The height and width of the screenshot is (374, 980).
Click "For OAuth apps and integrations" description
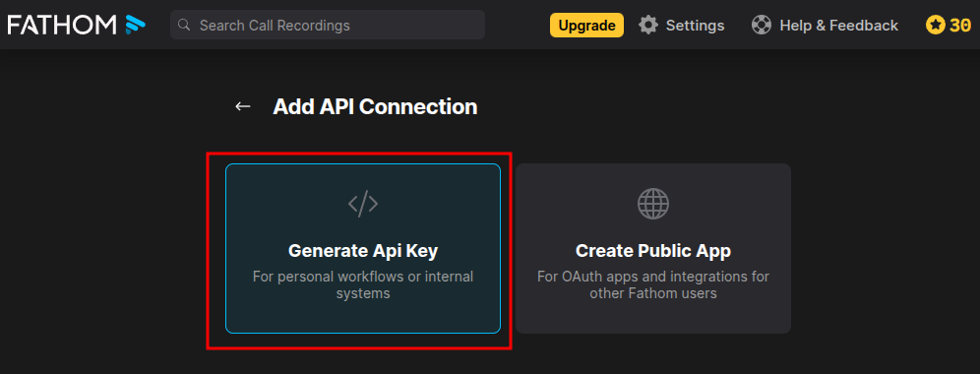653,284
